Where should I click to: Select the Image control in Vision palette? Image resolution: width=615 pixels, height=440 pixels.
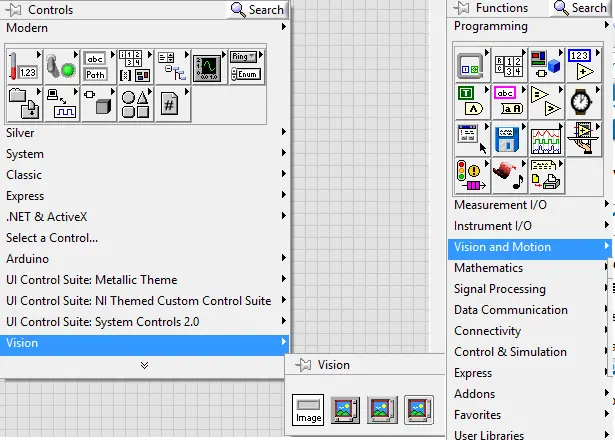[x=308, y=410]
